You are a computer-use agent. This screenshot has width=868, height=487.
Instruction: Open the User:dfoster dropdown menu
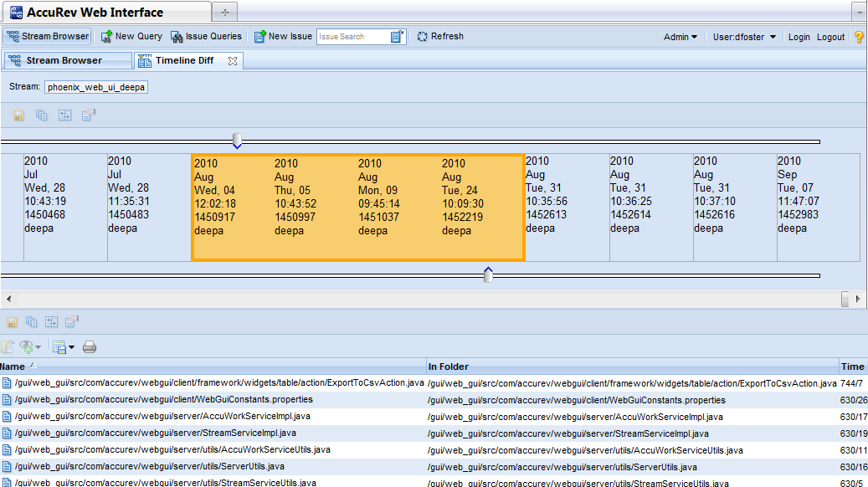tap(744, 37)
